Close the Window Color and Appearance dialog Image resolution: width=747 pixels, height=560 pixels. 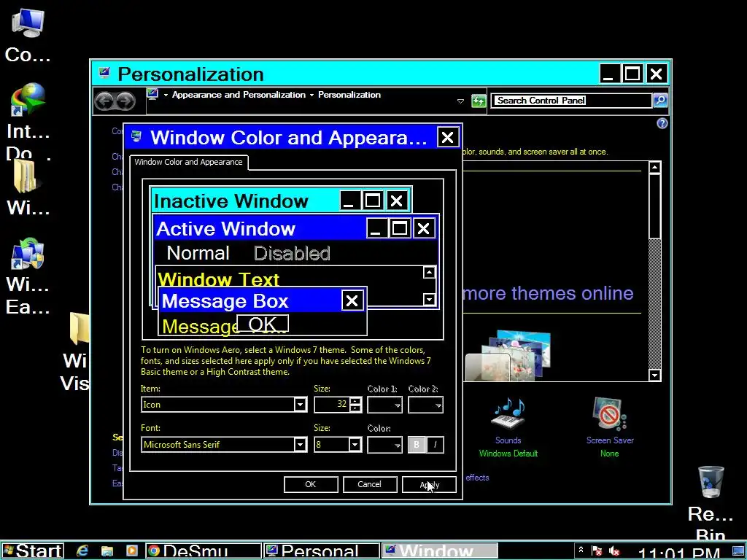click(448, 138)
